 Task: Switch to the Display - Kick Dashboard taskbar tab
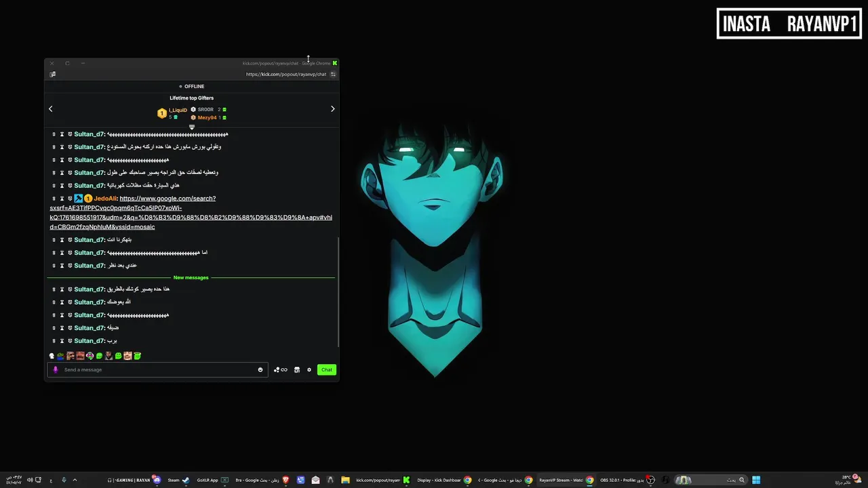pos(444,480)
